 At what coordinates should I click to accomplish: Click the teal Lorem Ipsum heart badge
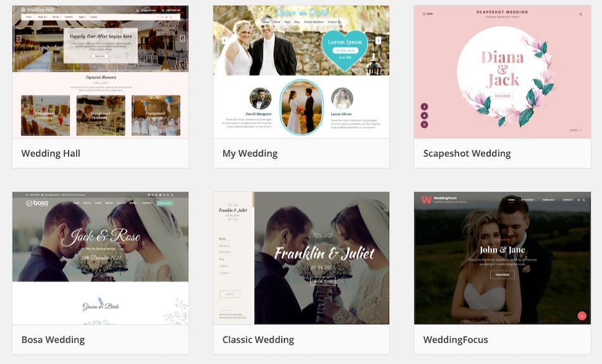[345, 50]
